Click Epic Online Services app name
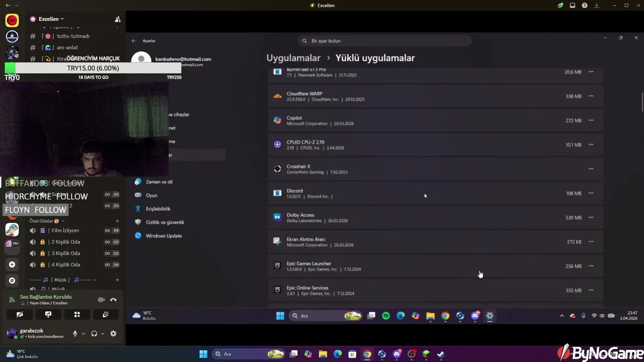 click(307, 288)
